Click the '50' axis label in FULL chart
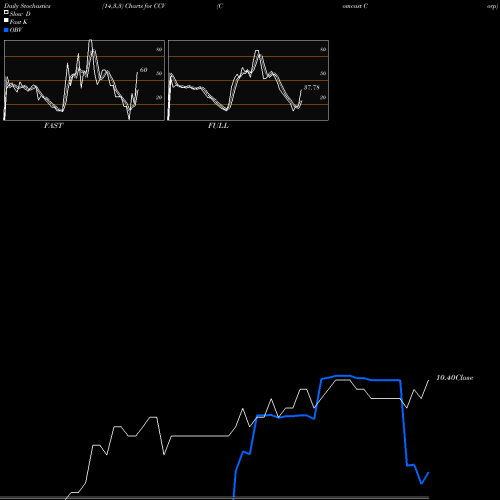 pyautogui.click(x=323, y=73)
